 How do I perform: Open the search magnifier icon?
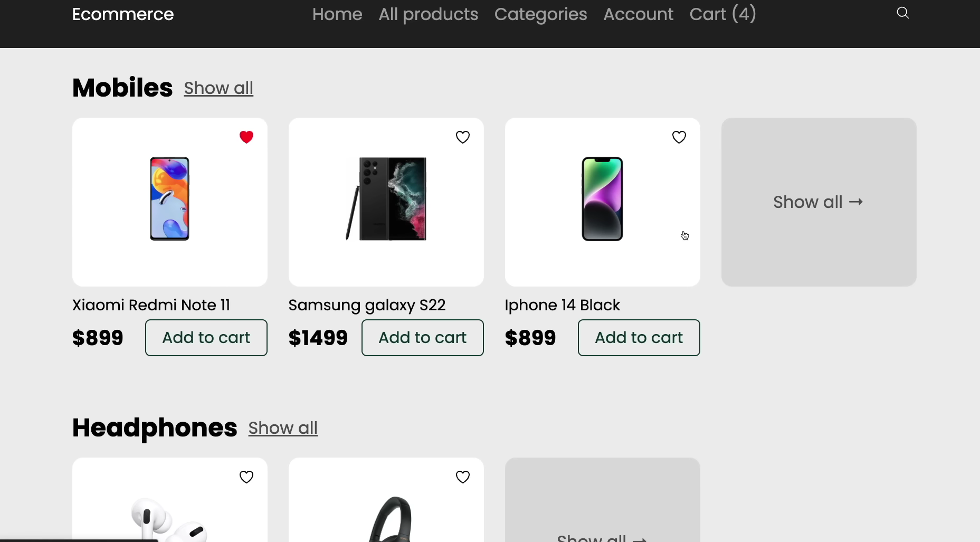[902, 13]
